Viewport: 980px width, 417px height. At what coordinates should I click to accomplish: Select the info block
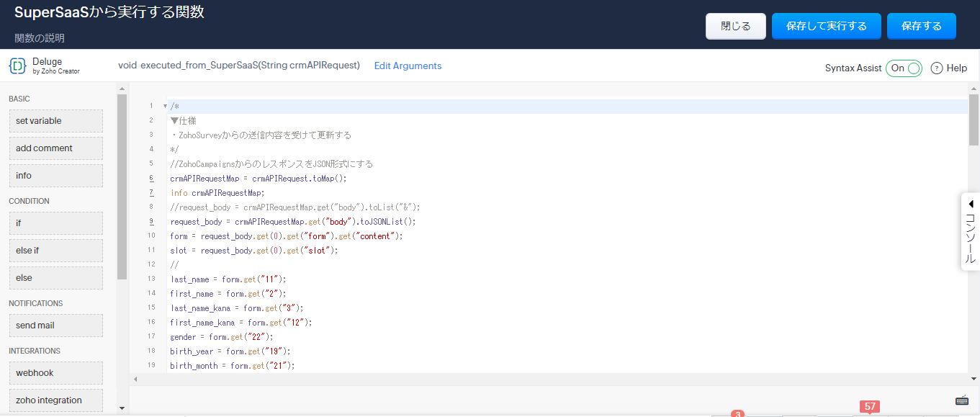[56, 176]
